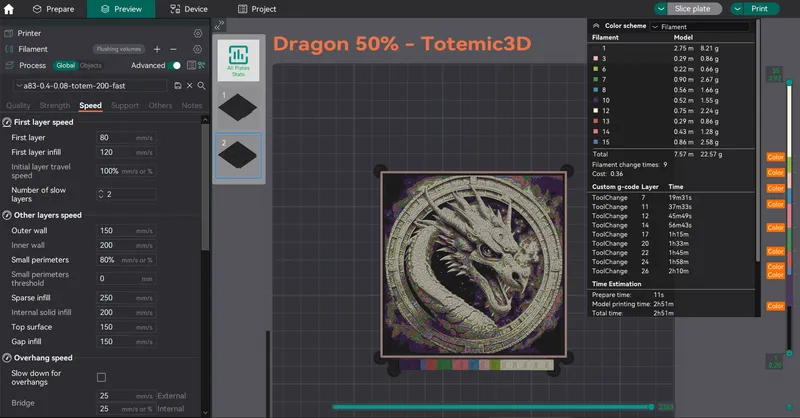Click the Other layers speed section icon
800x418 pixels.
(7, 215)
